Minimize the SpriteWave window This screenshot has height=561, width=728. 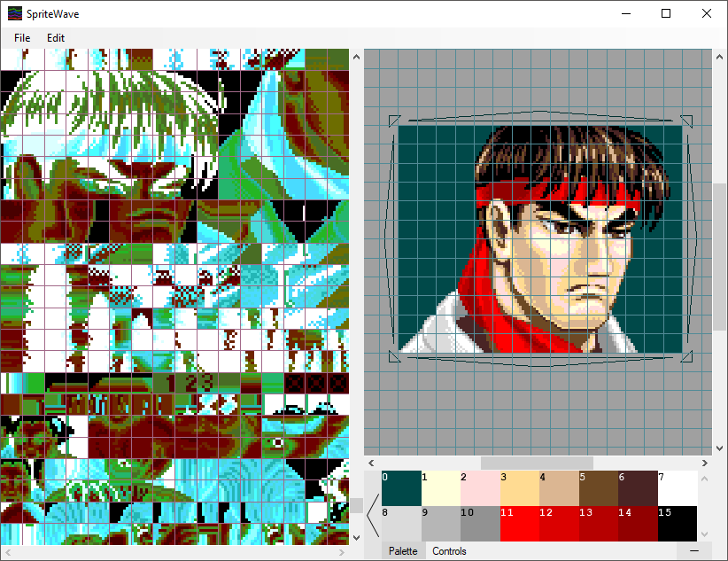[x=626, y=13]
